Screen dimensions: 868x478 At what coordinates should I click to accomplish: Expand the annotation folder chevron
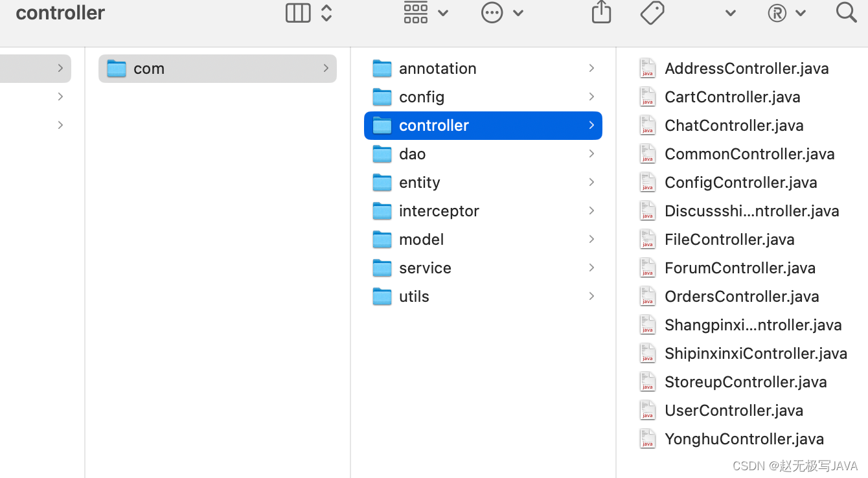tap(591, 68)
